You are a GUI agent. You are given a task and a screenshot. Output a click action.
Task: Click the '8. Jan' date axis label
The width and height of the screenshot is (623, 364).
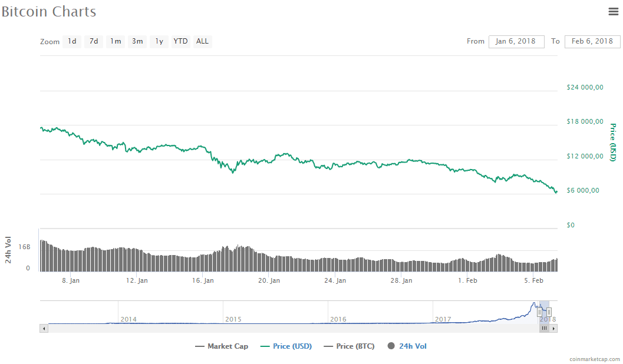[71, 280]
